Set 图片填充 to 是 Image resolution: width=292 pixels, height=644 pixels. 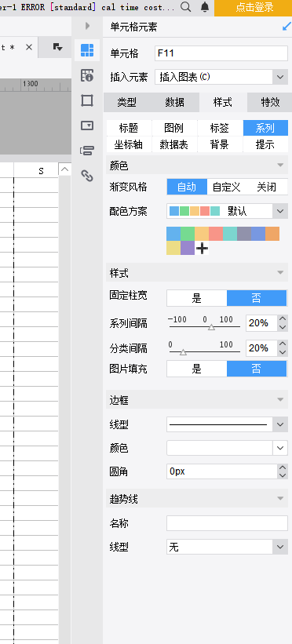(x=196, y=369)
